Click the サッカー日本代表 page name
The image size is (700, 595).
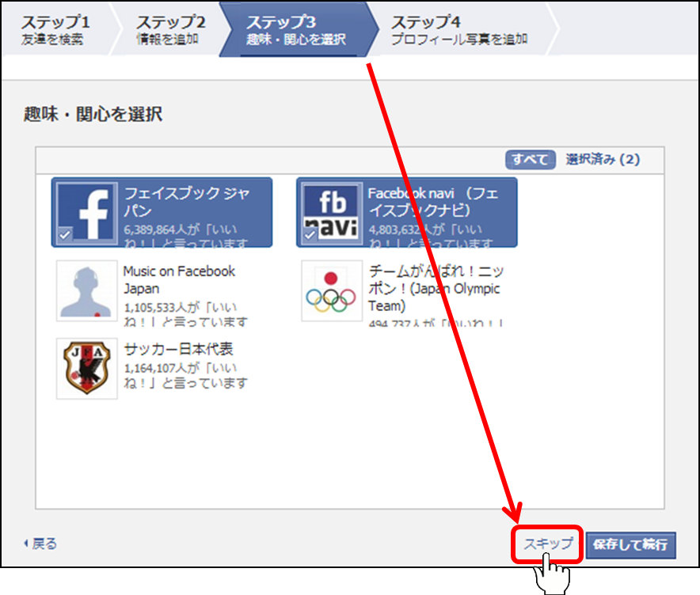[x=178, y=349]
